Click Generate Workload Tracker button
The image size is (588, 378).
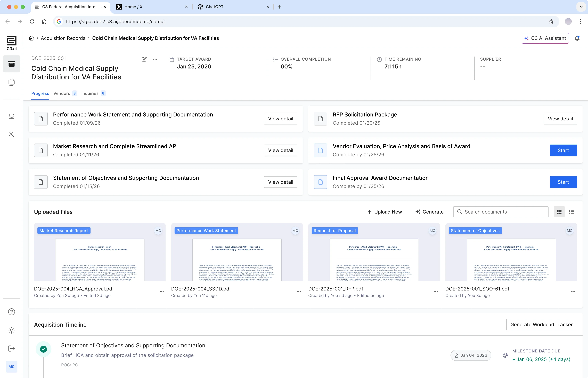tap(541, 325)
